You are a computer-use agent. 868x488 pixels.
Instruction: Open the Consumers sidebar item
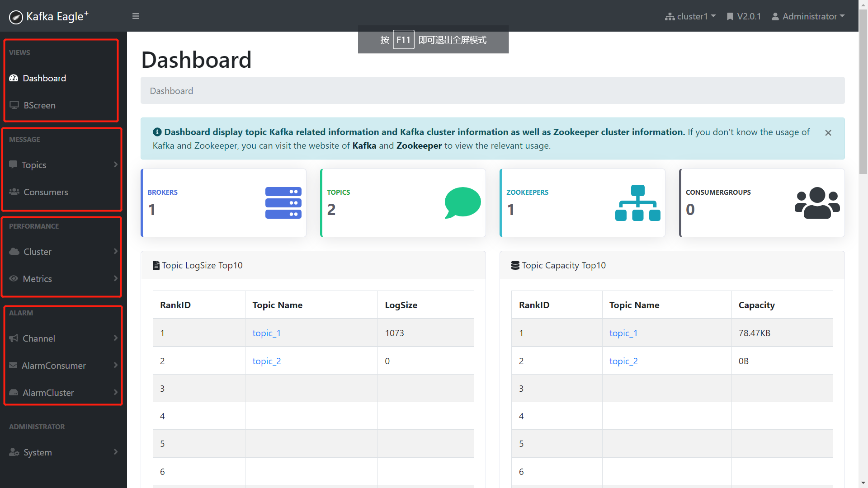pyautogui.click(x=45, y=192)
